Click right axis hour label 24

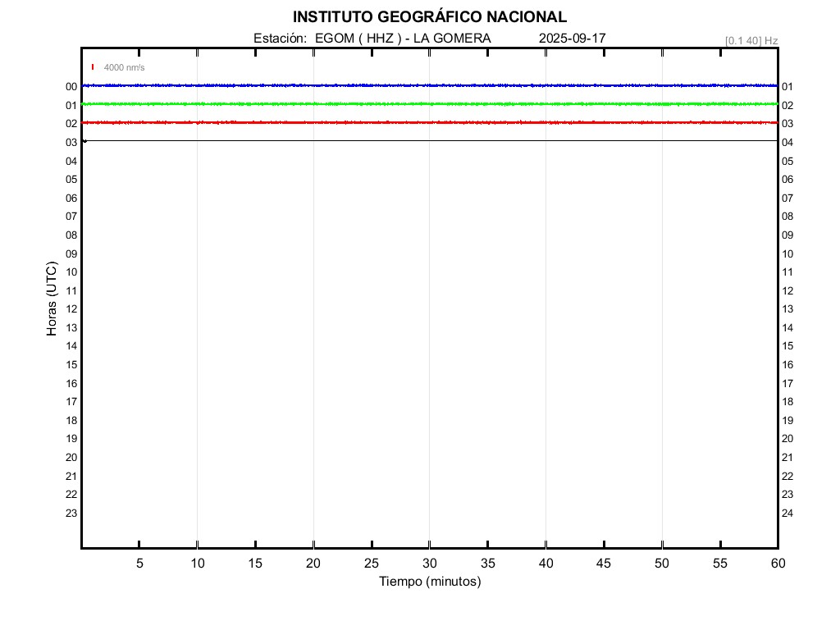tap(787, 514)
